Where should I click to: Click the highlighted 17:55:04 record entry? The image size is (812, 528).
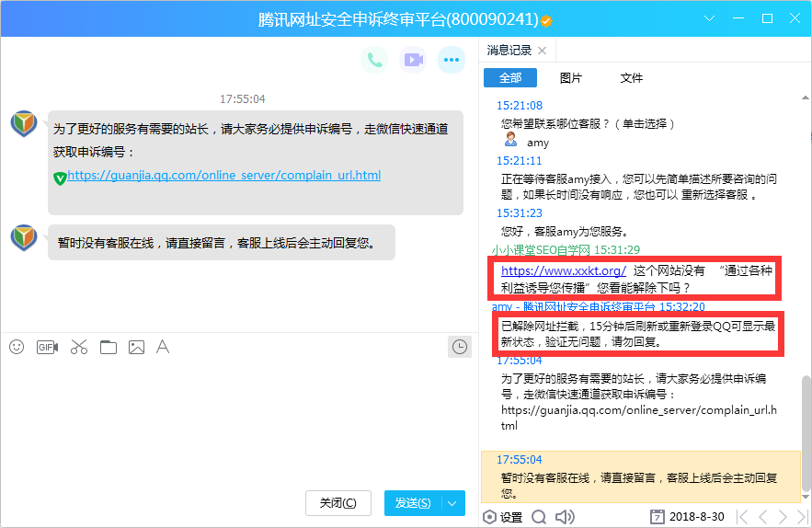(641, 476)
